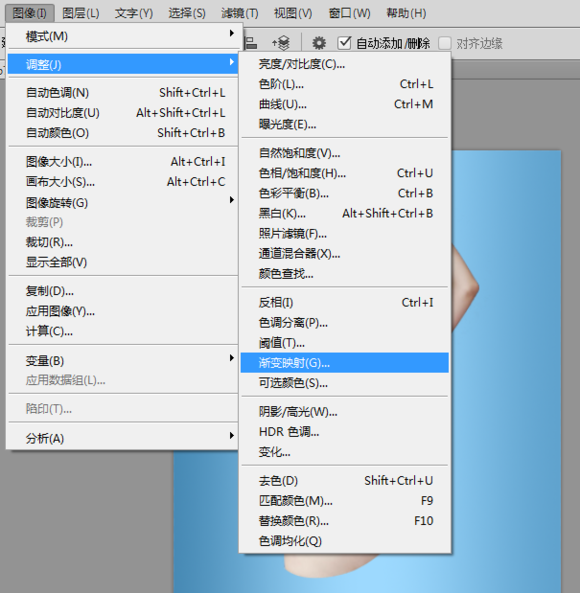This screenshot has height=593, width=580.
Task: Open 黑白(K)... adjustment
Action: (x=344, y=213)
